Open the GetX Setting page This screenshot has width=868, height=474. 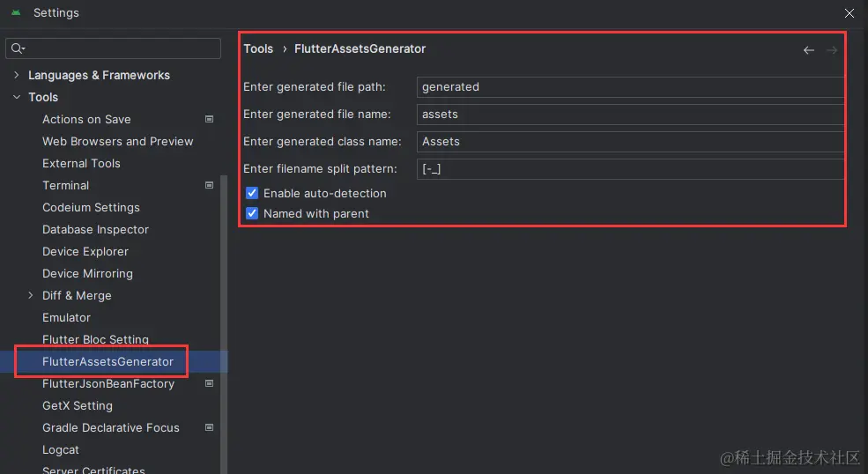pyautogui.click(x=78, y=406)
